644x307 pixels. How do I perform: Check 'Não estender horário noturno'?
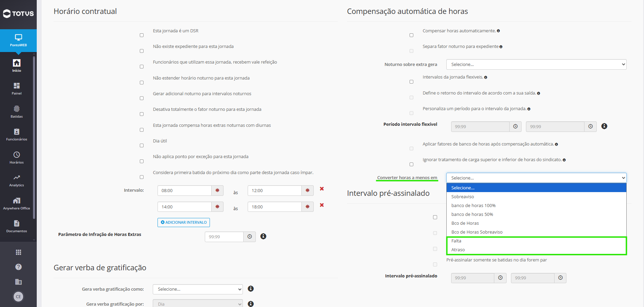click(142, 83)
